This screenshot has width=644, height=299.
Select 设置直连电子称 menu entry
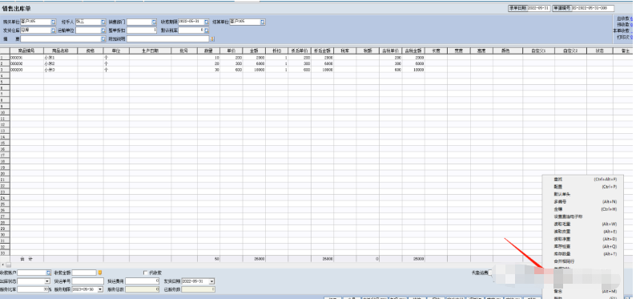coord(583,216)
